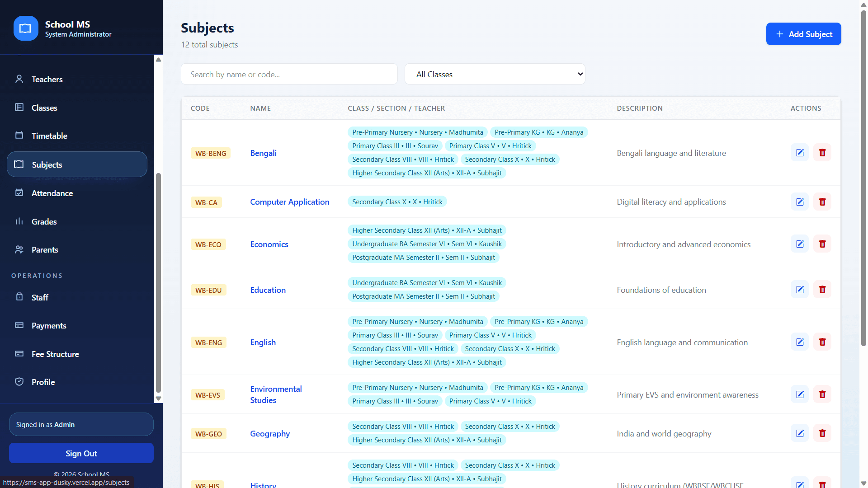This screenshot has height=488, width=868.
Task: Open the Teachers page from sidebar
Action: (x=77, y=79)
